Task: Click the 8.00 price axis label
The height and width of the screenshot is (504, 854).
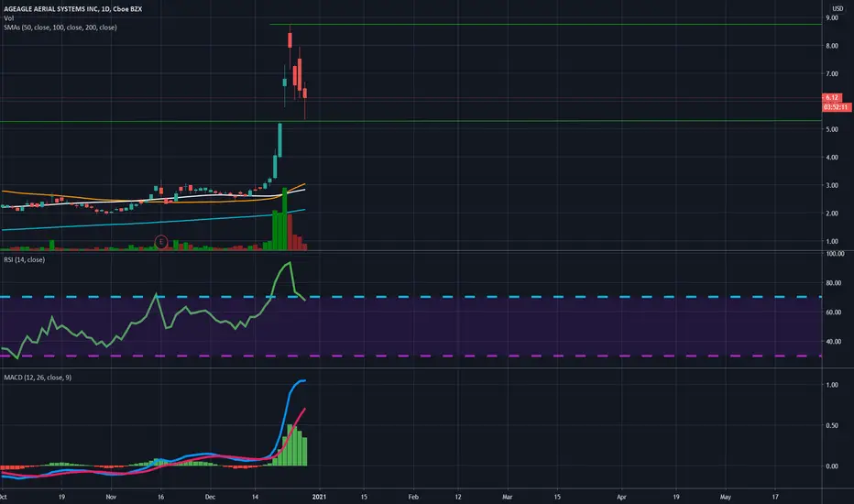Action: (x=832, y=46)
